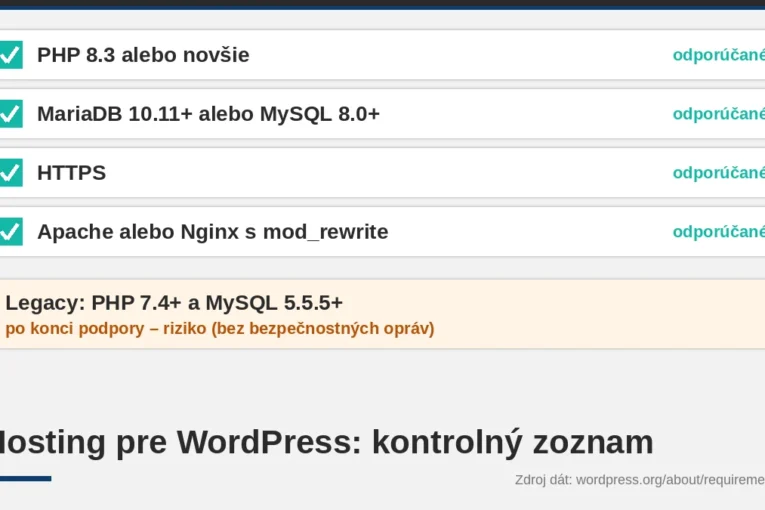Image resolution: width=765 pixels, height=510 pixels.
Task: Toggle the MariaDB 10.11+ alebo MySQL 8.0+ checkbox
Action: (x=10, y=114)
